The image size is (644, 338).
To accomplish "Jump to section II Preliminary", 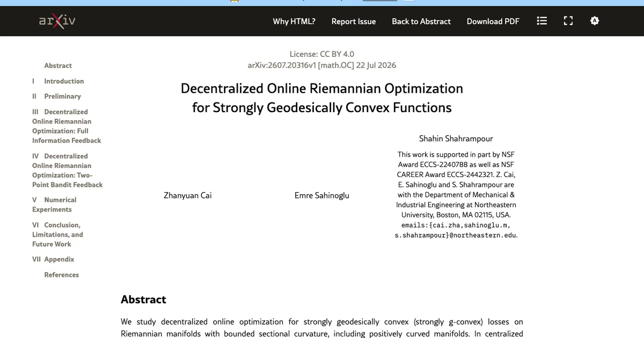I will (56, 96).
